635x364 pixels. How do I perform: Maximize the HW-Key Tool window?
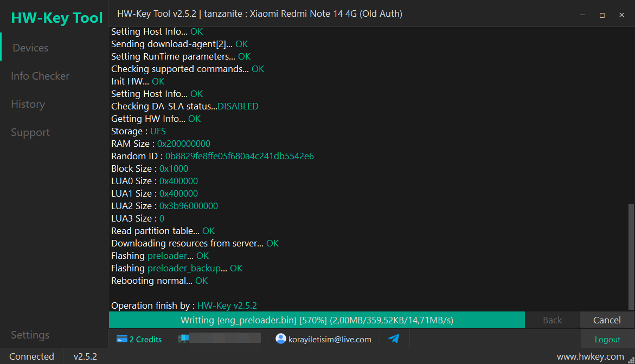coord(602,15)
